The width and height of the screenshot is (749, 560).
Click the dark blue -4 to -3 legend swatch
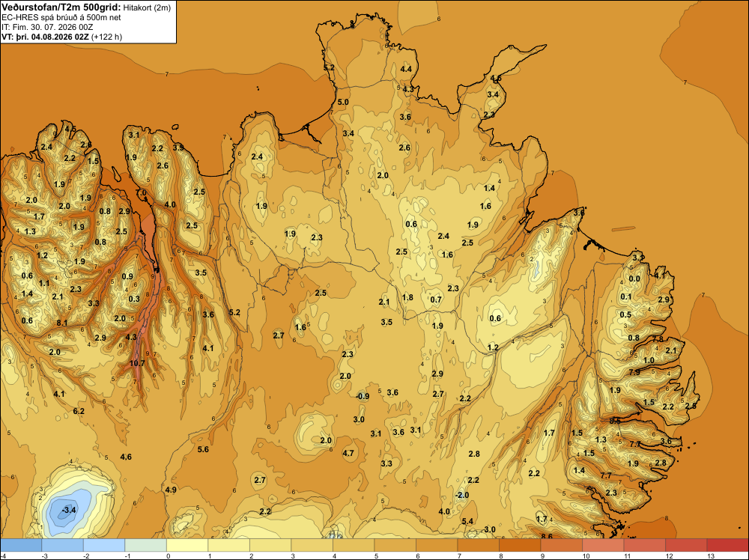(21, 545)
